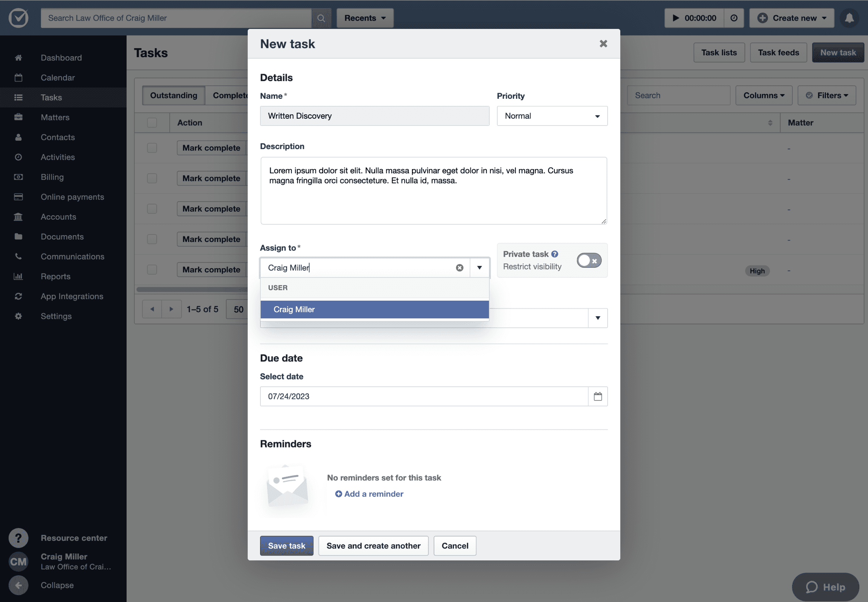Click the Collapse sidebar arrow icon
The height and width of the screenshot is (602, 868).
coord(18,585)
